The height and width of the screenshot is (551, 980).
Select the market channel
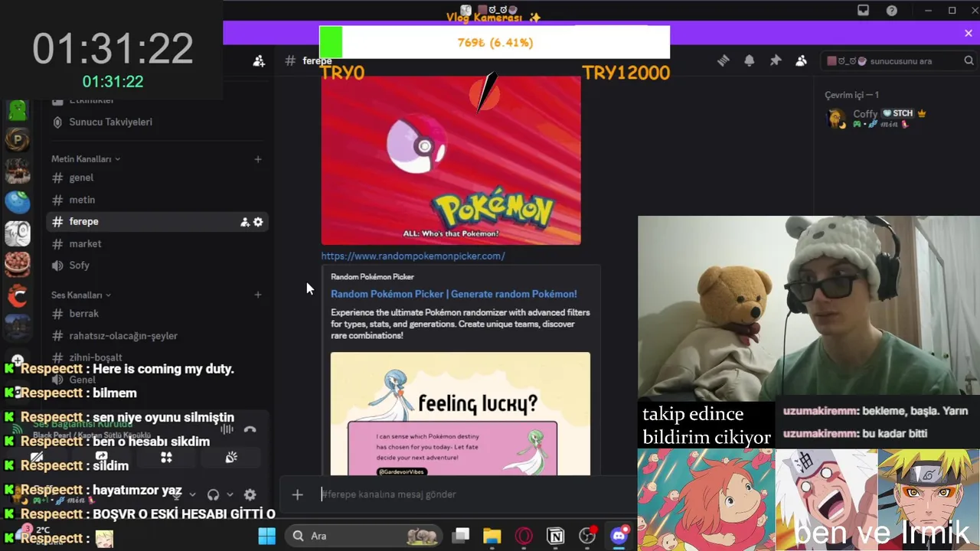[x=158, y=243]
